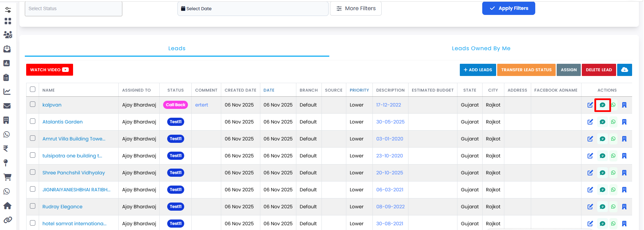
Task: Select all leads with header checkbox
Action: coord(33,89)
